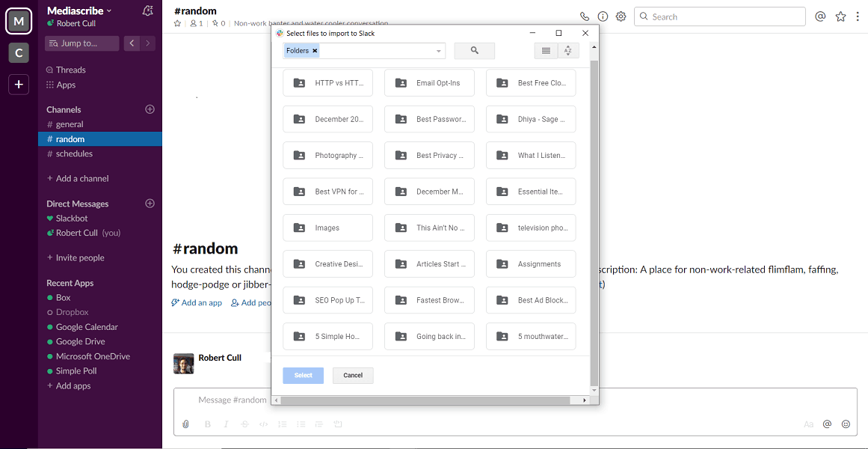This screenshot has width=868, height=449.
Task: Select the television pho... folder
Action: [531, 227]
